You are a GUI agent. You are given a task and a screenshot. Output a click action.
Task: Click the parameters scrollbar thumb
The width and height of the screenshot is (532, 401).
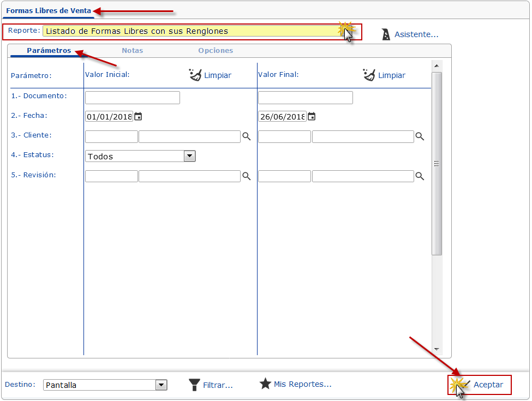[437, 164]
